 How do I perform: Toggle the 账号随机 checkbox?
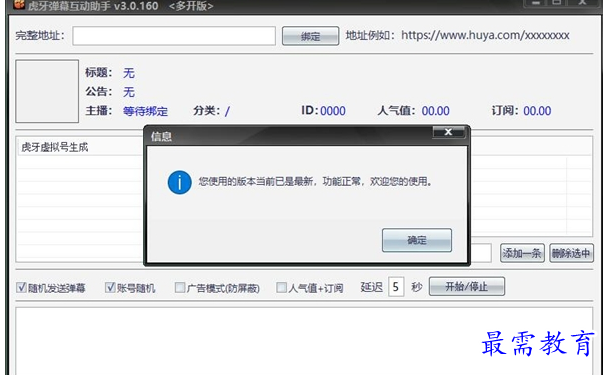(x=110, y=287)
